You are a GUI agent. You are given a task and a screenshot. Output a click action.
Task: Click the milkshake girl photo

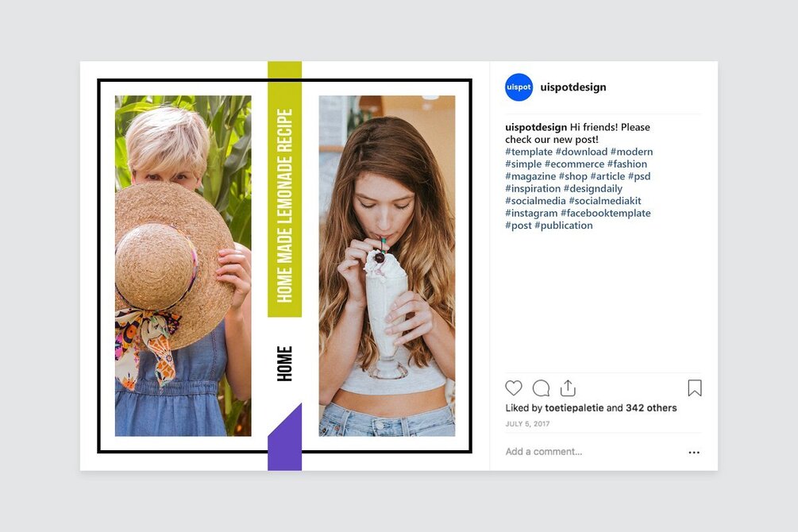click(387, 266)
